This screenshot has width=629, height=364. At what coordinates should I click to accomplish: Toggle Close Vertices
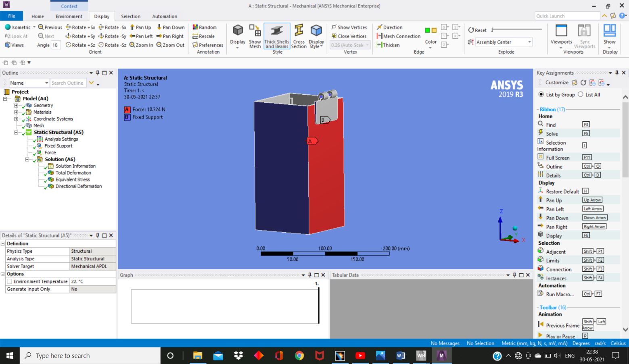point(349,36)
